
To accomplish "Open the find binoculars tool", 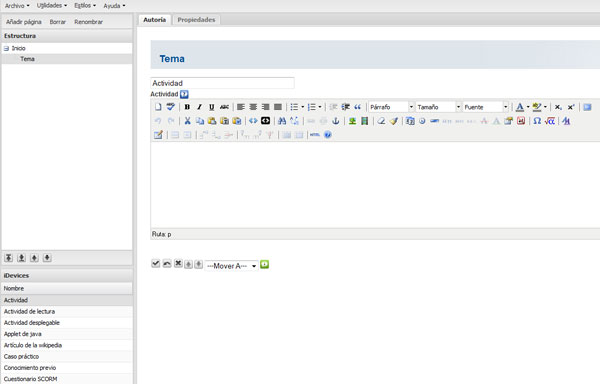I will [x=282, y=121].
